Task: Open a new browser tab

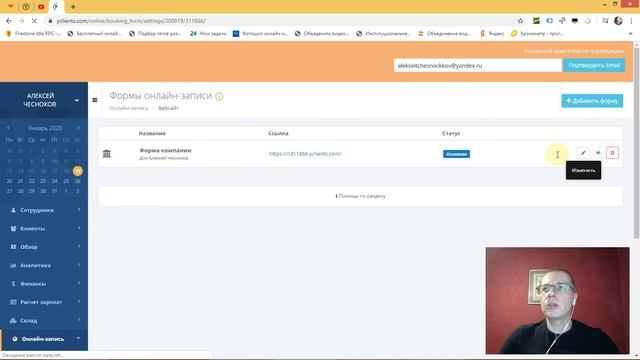Action: pos(73,7)
